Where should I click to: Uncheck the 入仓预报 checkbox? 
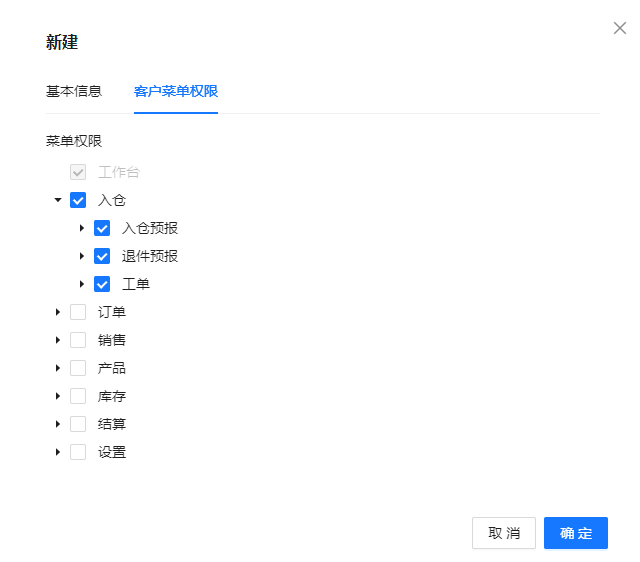[x=102, y=228]
